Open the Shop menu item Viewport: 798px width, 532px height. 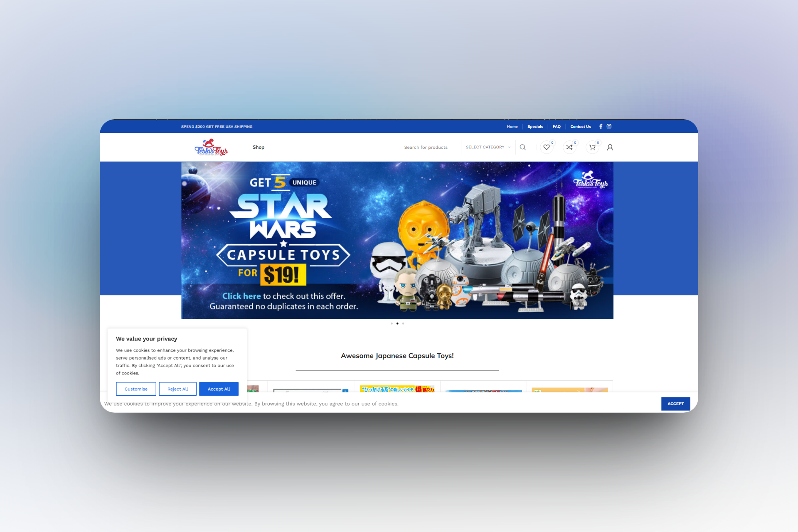(x=259, y=147)
